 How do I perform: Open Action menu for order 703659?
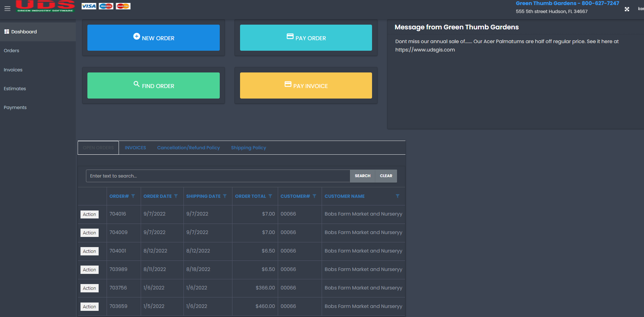click(x=90, y=307)
